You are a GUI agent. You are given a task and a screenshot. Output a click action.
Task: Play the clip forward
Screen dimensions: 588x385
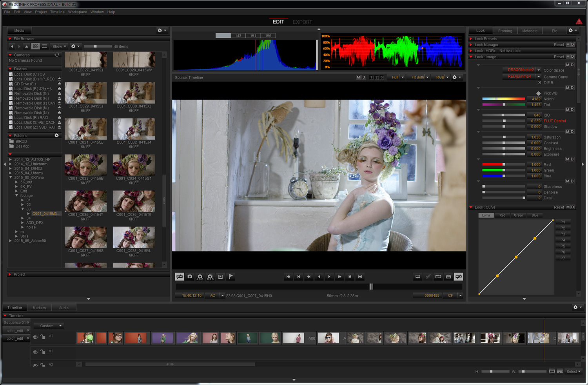point(329,277)
